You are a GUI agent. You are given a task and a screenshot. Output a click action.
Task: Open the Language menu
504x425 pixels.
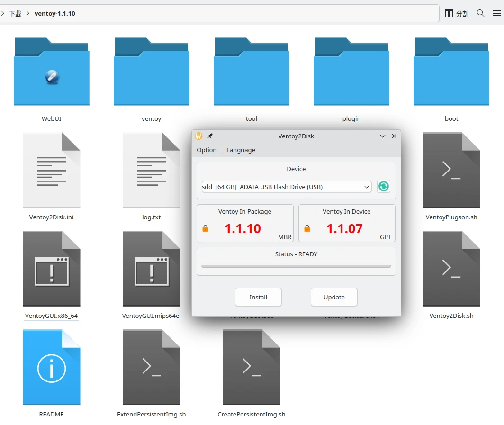click(241, 150)
